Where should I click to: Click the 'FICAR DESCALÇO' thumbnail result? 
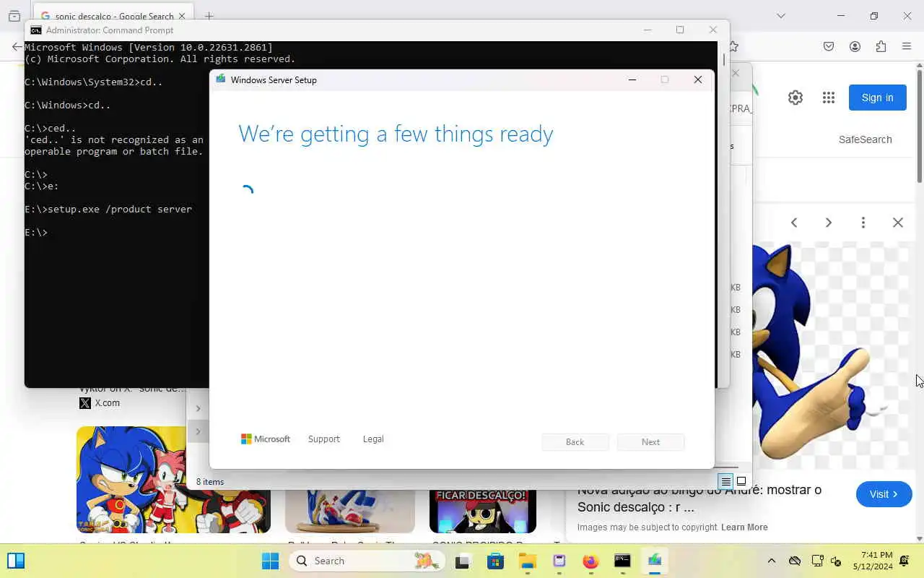(x=483, y=511)
